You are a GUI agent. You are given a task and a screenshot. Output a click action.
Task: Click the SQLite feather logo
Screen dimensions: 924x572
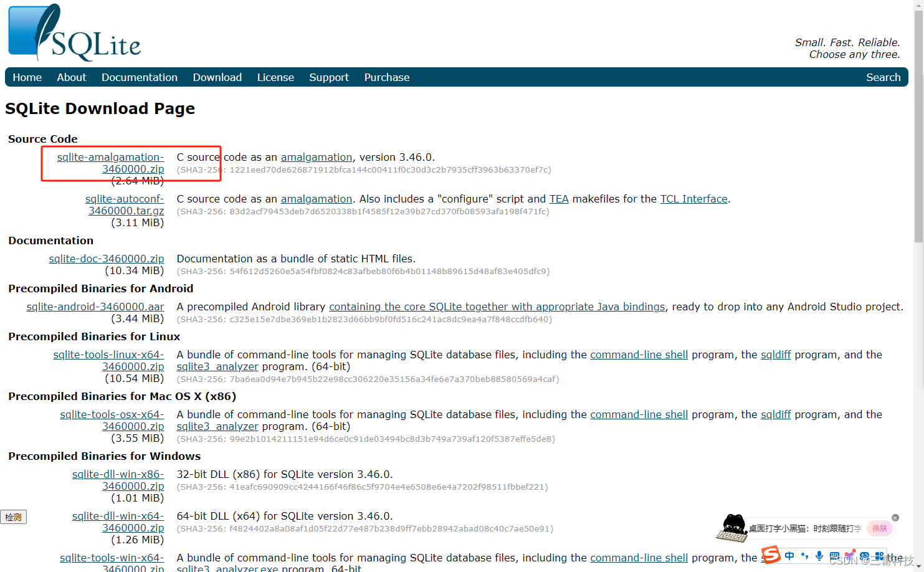point(74,32)
